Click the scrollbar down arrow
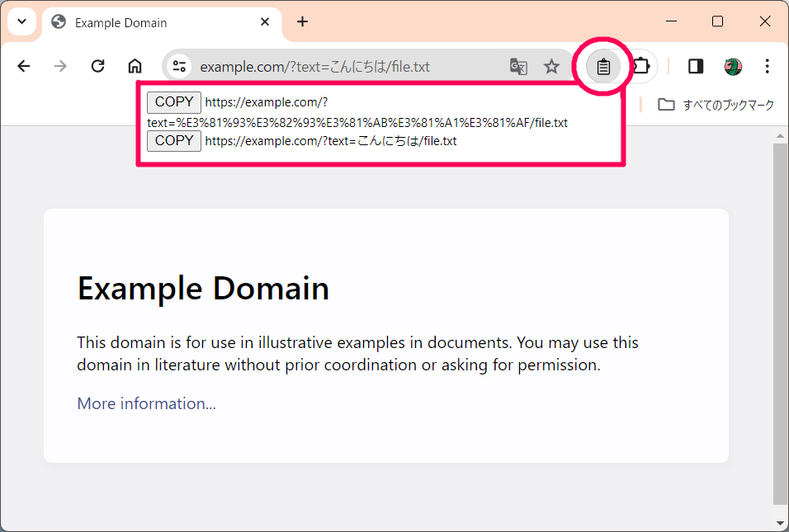 point(779,522)
